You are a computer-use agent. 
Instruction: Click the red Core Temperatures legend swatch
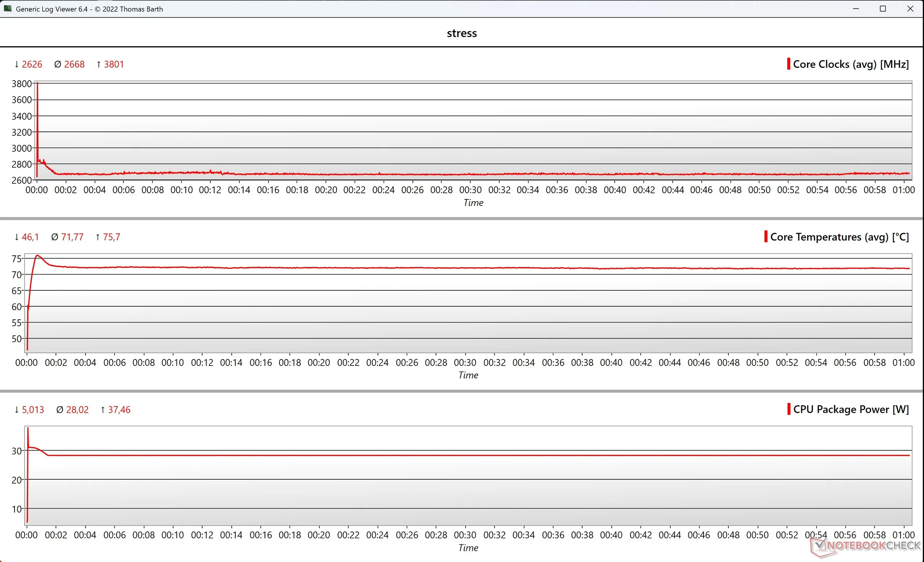[766, 236]
